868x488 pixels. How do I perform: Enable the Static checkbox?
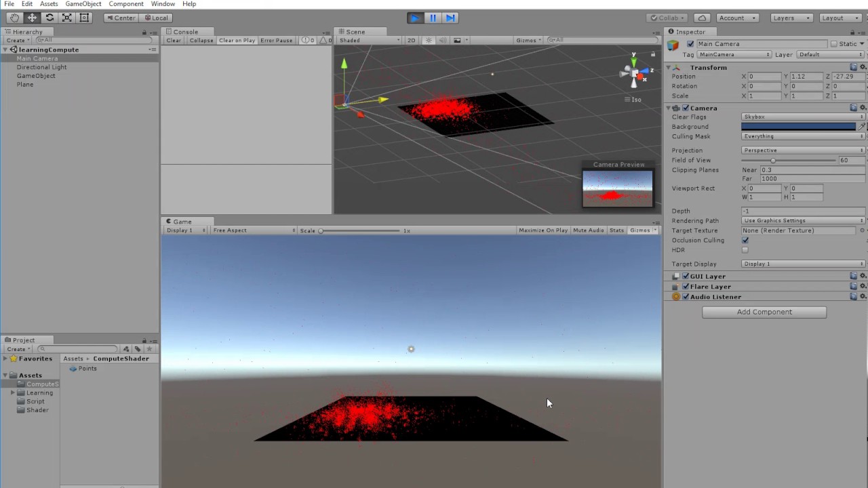(x=834, y=44)
